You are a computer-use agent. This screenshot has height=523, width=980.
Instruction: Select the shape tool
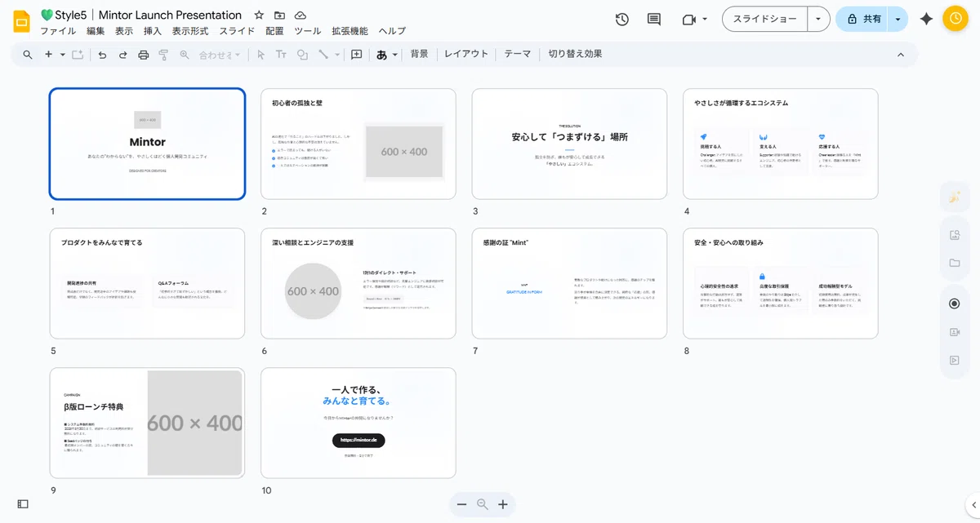coord(302,55)
